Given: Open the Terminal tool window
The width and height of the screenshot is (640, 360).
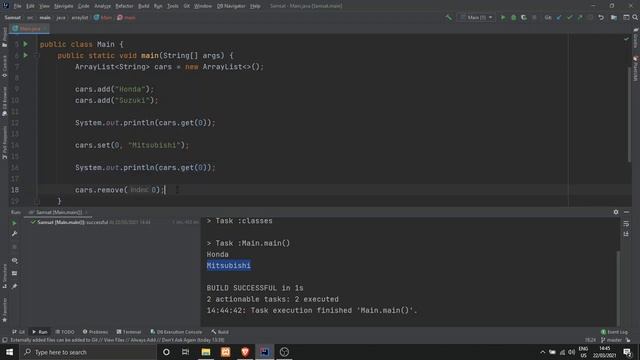Looking at the screenshot, I should tap(129, 332).
